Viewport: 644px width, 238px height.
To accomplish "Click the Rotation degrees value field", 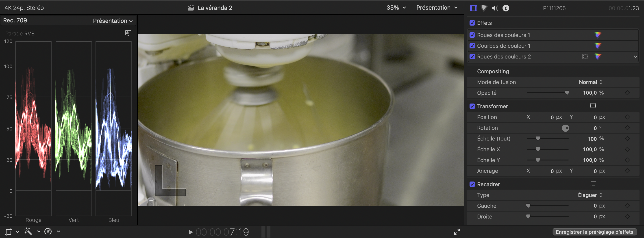I will click(595, 128).
